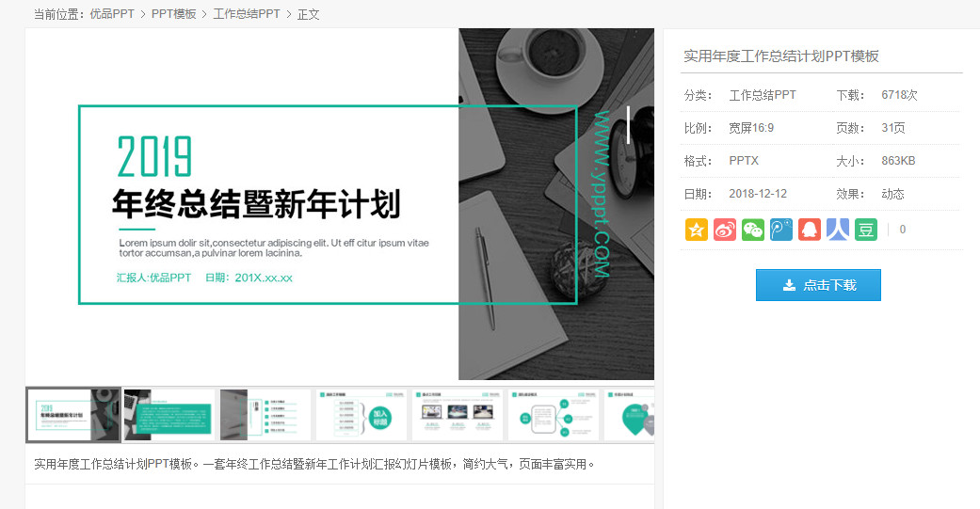Click the description text below the thumbnails
Image resolution: width=980 pixels, height=509 pixels.
coord(314,464)
